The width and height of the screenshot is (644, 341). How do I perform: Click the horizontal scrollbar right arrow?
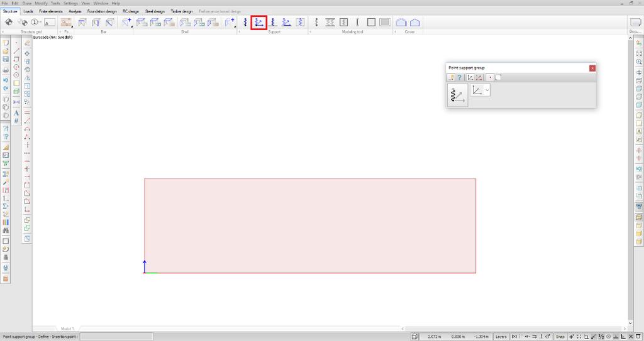tap(625, 328)
